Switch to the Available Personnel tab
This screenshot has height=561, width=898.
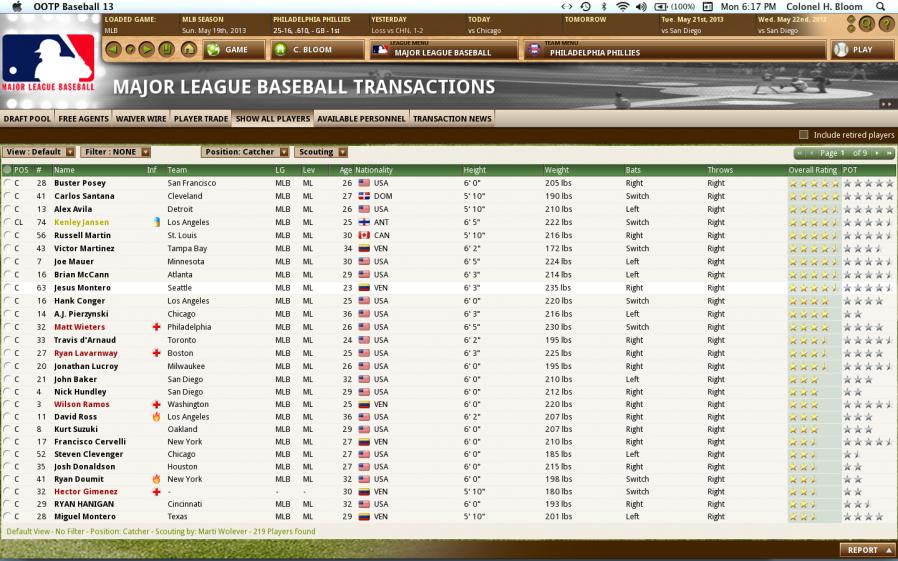point(361,118)
